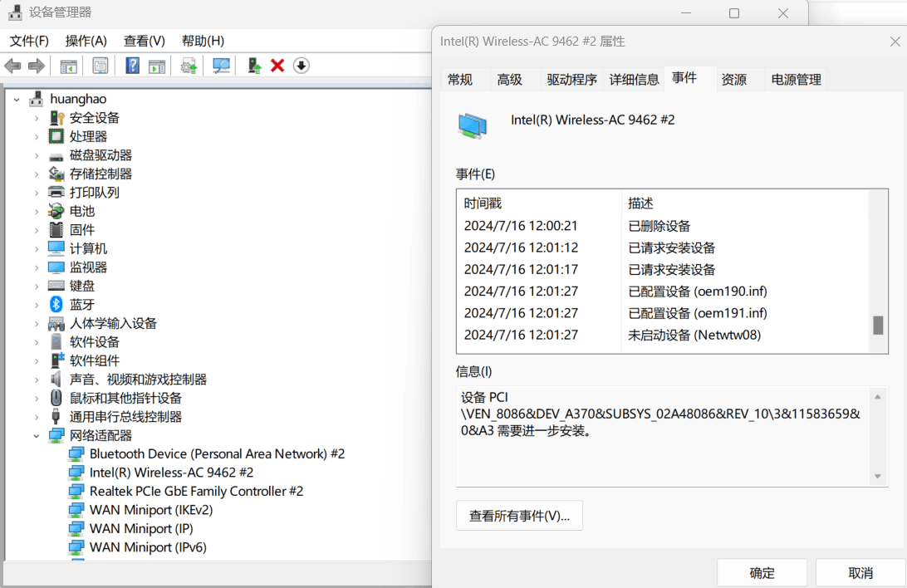Screen dimensions: 907x588
Task: Click the Update driver toolbar icon
Action: (x=189, y=66)
